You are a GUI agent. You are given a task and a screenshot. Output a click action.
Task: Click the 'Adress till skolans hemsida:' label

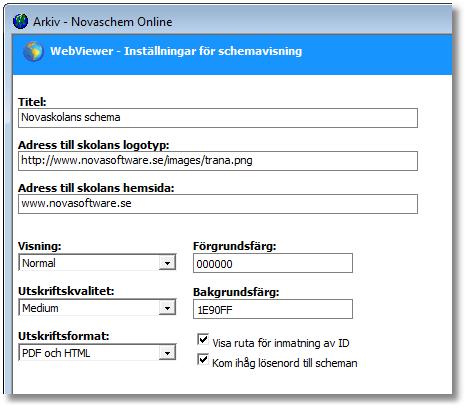click(x=96, y=188)
